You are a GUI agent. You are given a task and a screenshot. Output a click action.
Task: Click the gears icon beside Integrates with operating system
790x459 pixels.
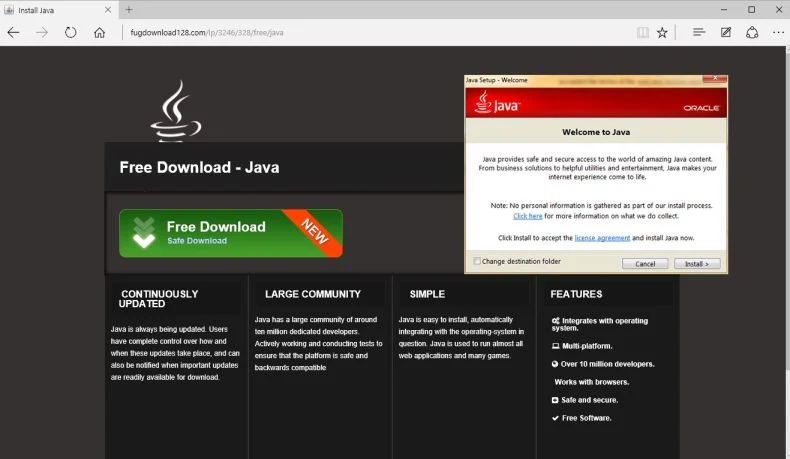point(556,321)
